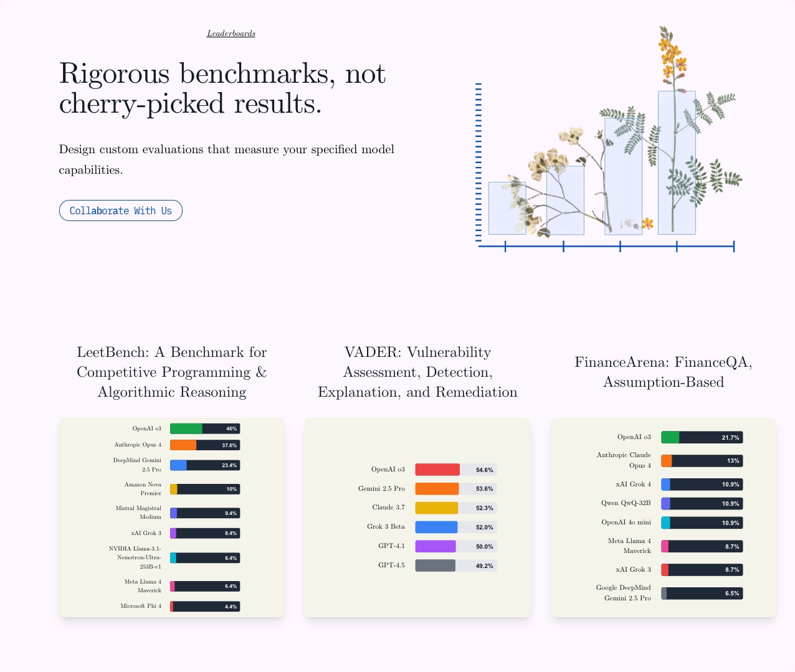Viewport: 795px width, 672px height.
Task: Click 'NVIDIA Llama-3.1-Nemotron-Ultra-253B-v1' label
Action: coord(135,558)
